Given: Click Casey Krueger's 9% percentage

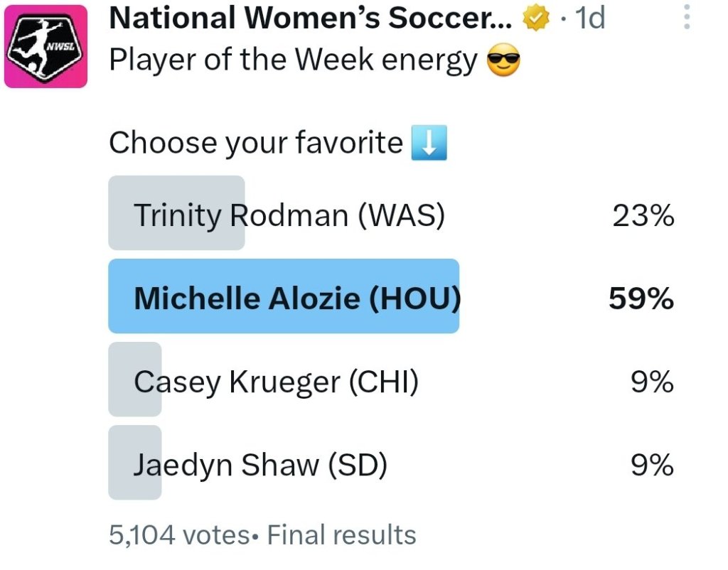Looking at the screenshot, I should point(652,382).
